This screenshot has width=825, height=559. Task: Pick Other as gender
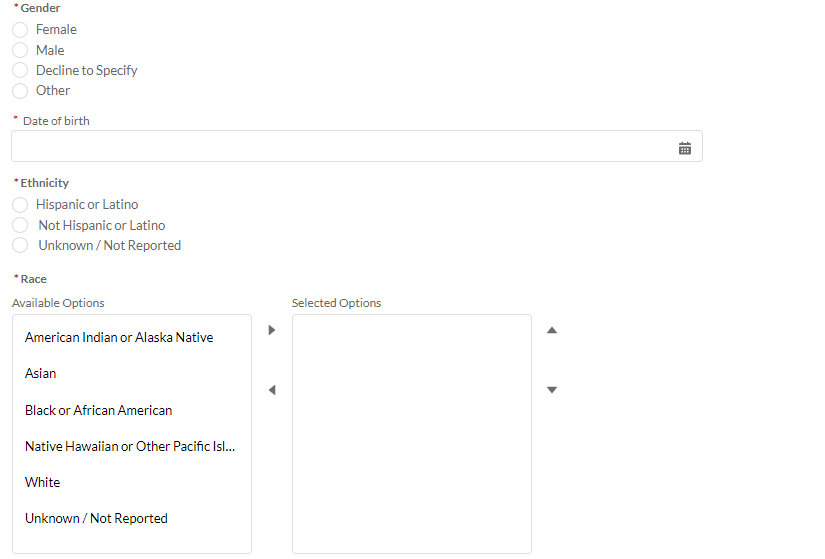tap(20, 91)
